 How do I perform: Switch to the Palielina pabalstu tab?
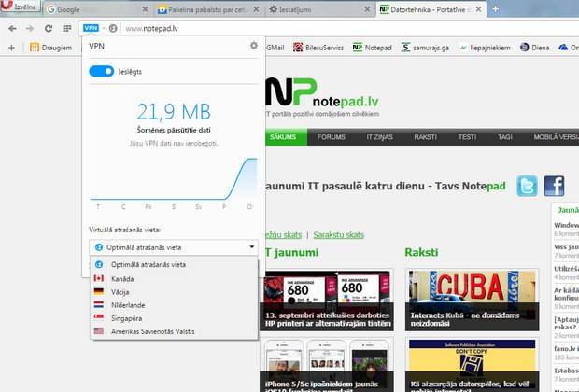208,9
